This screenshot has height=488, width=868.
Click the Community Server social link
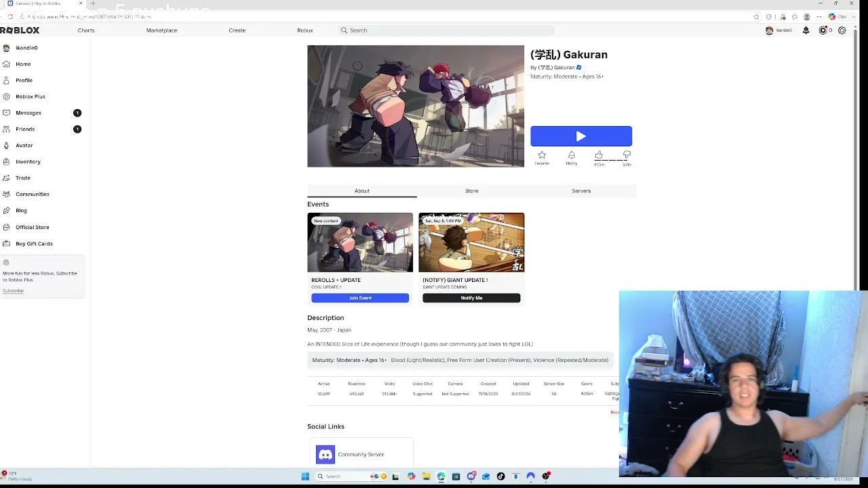click(x=361, y=454)
